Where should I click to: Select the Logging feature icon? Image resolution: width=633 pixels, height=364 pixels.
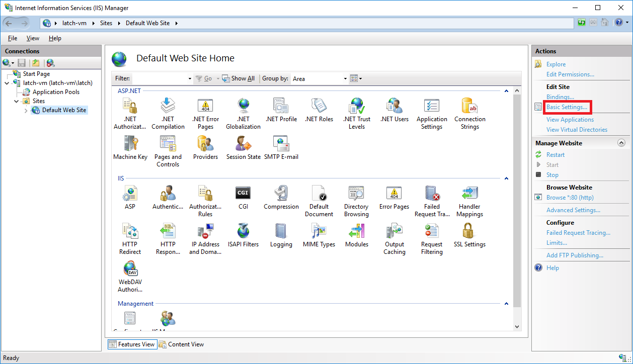[x=281, y=235]
